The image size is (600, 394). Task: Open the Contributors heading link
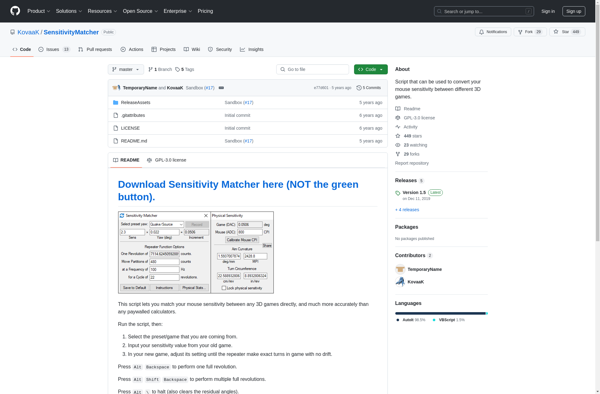[414, 255]
